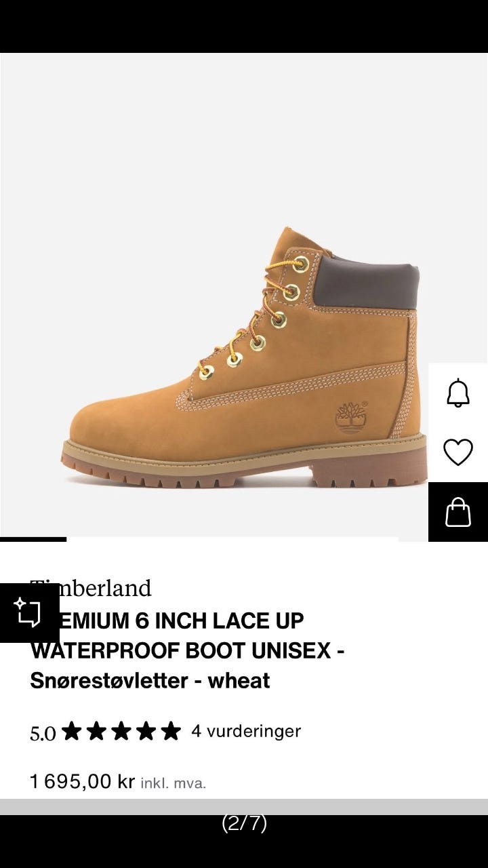Click the black image carousel progress segment

point(33,540)
